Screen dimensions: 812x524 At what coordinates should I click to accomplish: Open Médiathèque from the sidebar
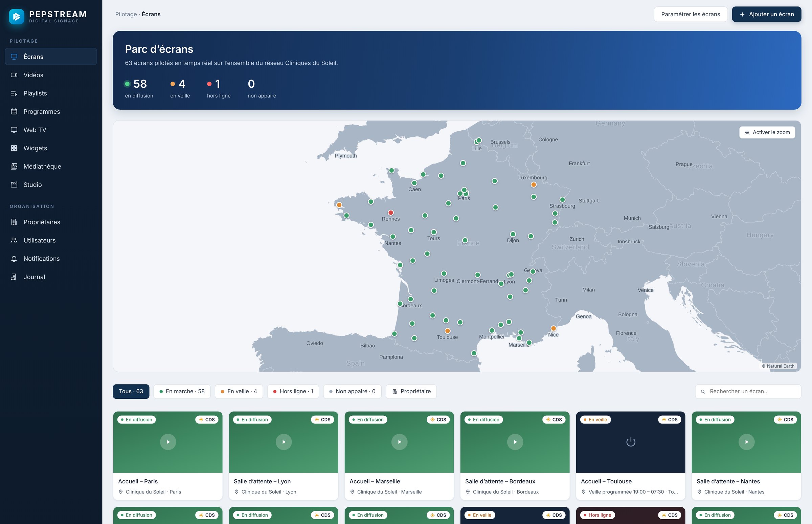(51, 167)
